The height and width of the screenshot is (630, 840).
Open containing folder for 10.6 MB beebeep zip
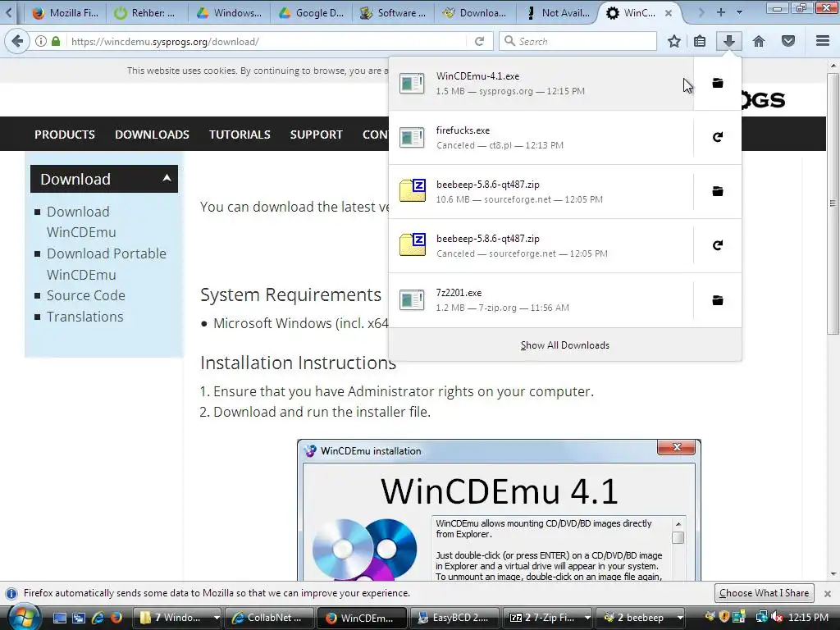[717, 191]
